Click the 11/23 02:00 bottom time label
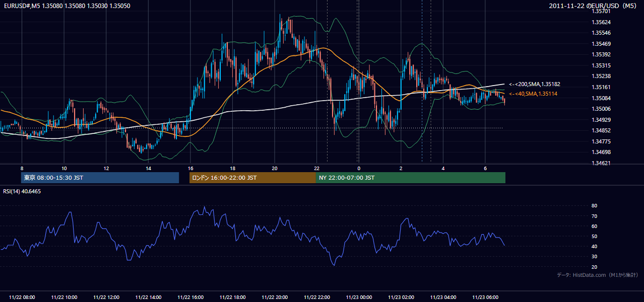Screen dimensions: 644x302 click(401, 297)
